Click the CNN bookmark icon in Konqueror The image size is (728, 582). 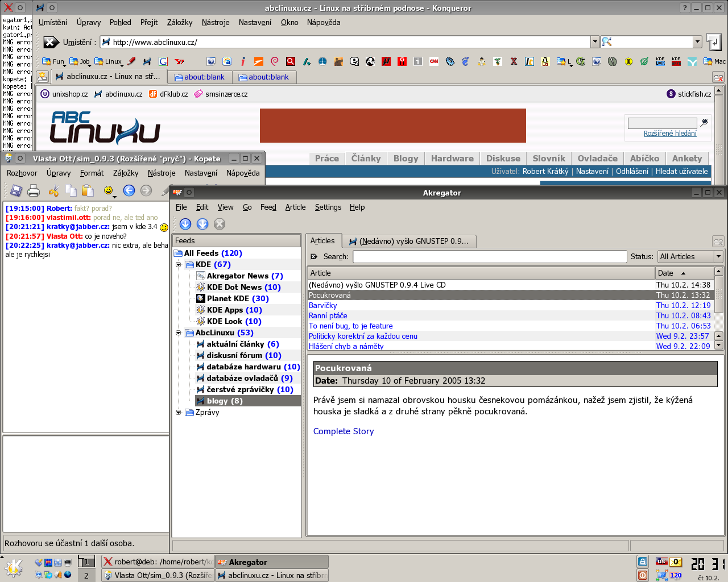pyautogui.click(x=434, y=61)
